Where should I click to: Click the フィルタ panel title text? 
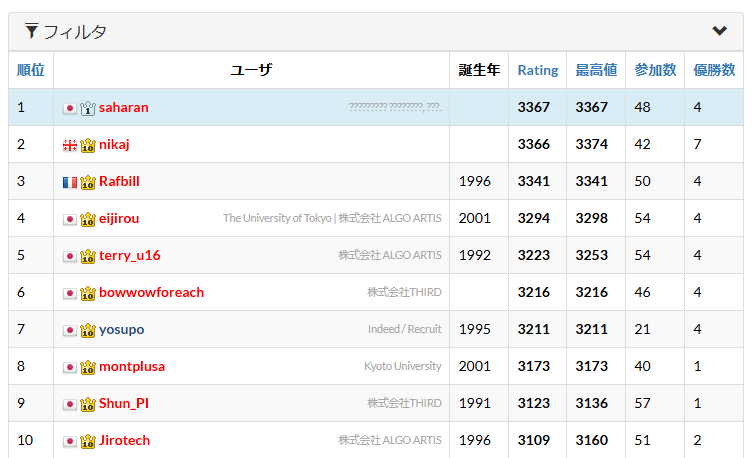75,32
